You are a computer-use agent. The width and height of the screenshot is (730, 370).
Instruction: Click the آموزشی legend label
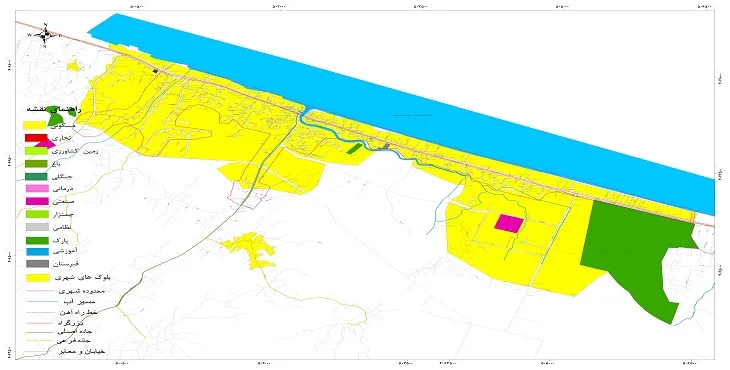[64, 252]
